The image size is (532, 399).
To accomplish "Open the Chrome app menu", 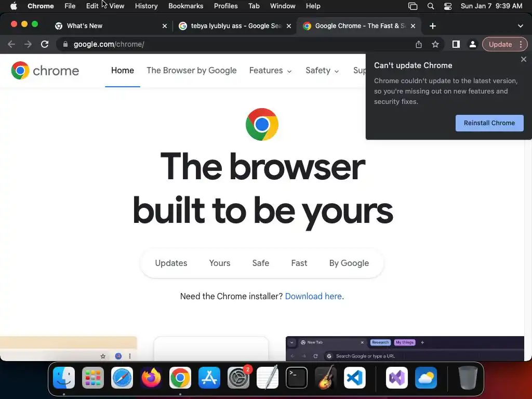I will coord(41,6).
